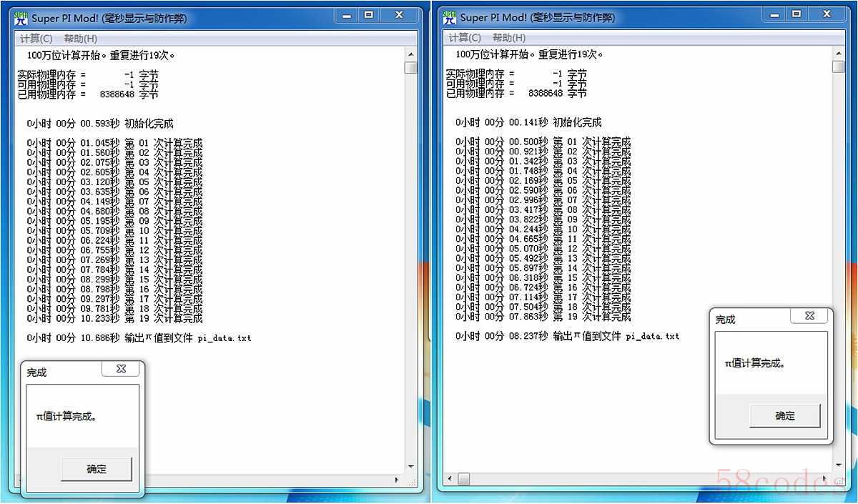
Task: Open 帮助(H) menu in left window
Action: click(80, 39)
